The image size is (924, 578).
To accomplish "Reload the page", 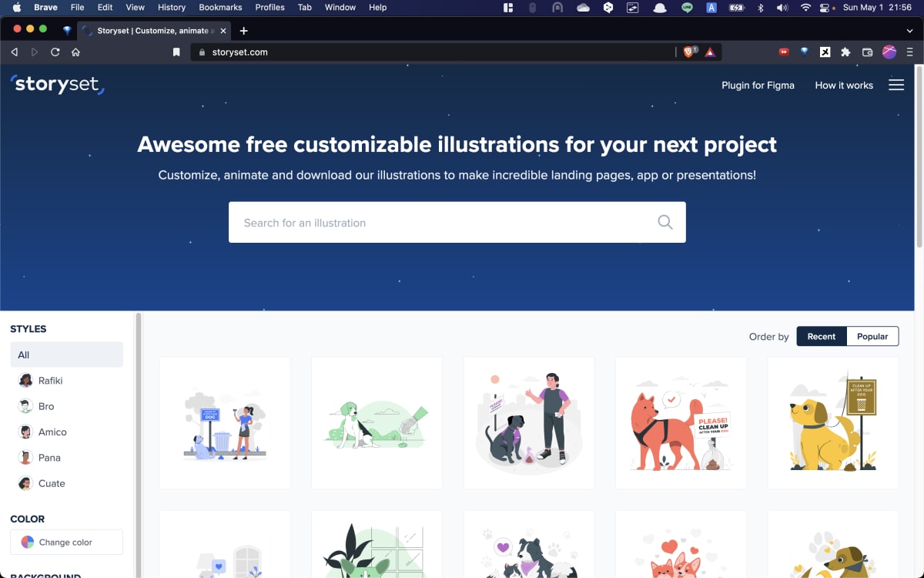I will point(55,52).
